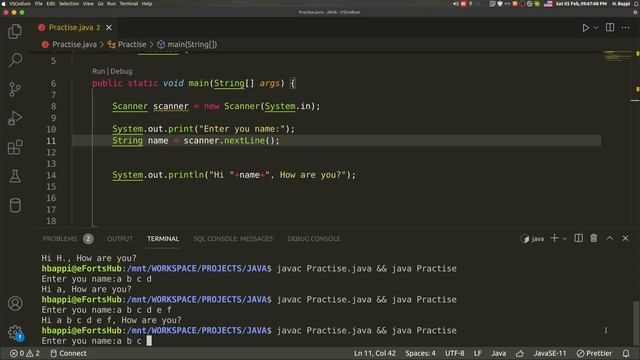
Task: Click the US flag keyboard layout icon
Action: click(x=548, y=4)
